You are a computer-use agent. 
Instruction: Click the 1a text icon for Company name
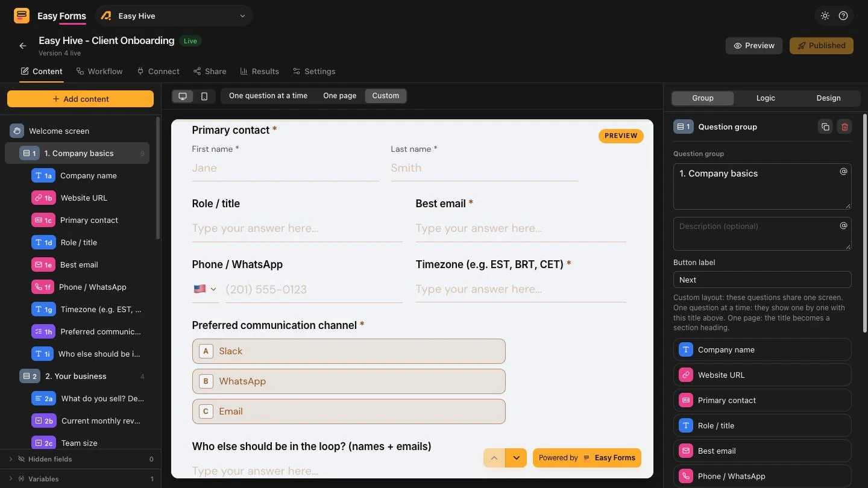(43, 175)
